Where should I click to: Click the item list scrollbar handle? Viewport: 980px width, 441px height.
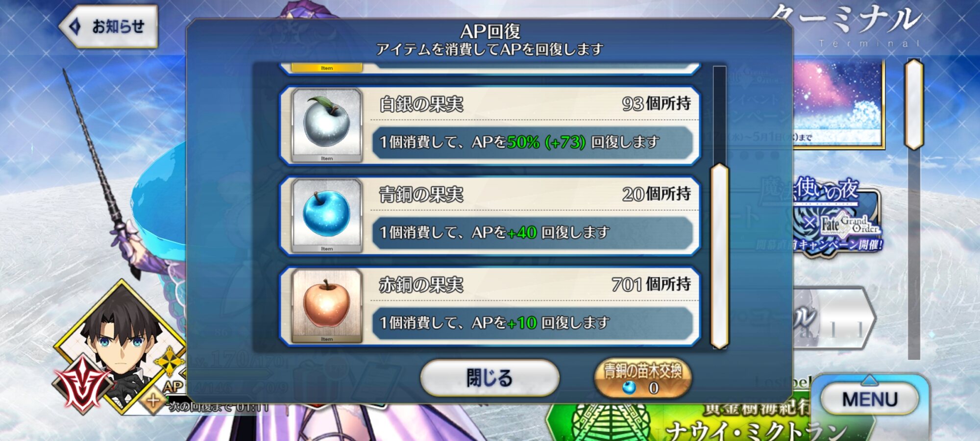[719, 257]
